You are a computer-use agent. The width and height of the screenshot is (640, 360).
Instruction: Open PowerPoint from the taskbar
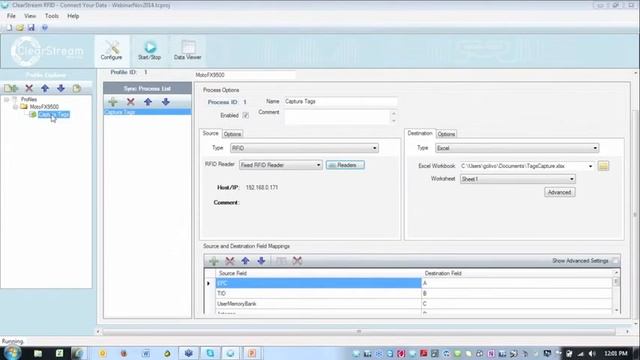pyautogui.click(x=252, y=353)
